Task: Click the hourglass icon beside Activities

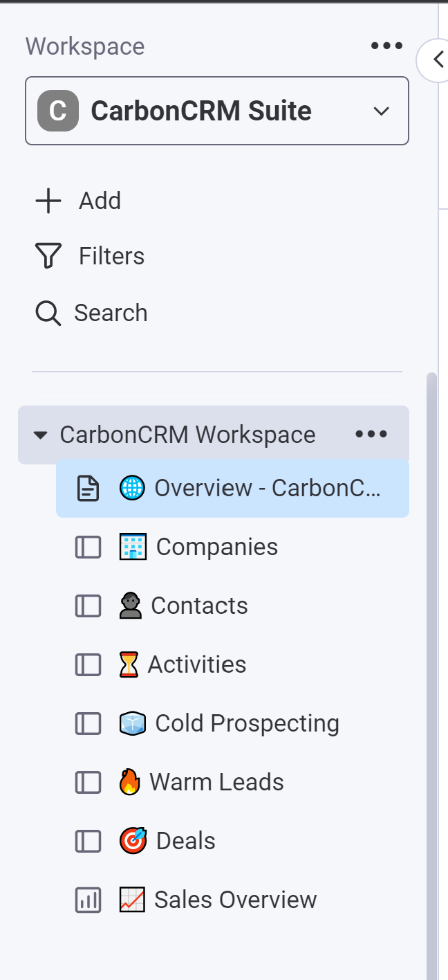Action: tap(129, 665)
